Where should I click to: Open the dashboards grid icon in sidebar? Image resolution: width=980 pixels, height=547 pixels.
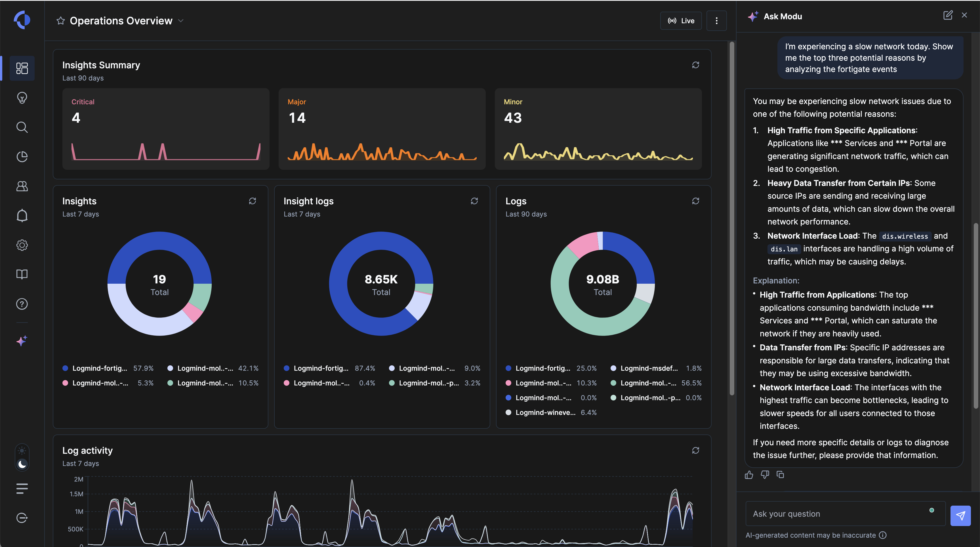pyautogui.click(x=22, y=68)
